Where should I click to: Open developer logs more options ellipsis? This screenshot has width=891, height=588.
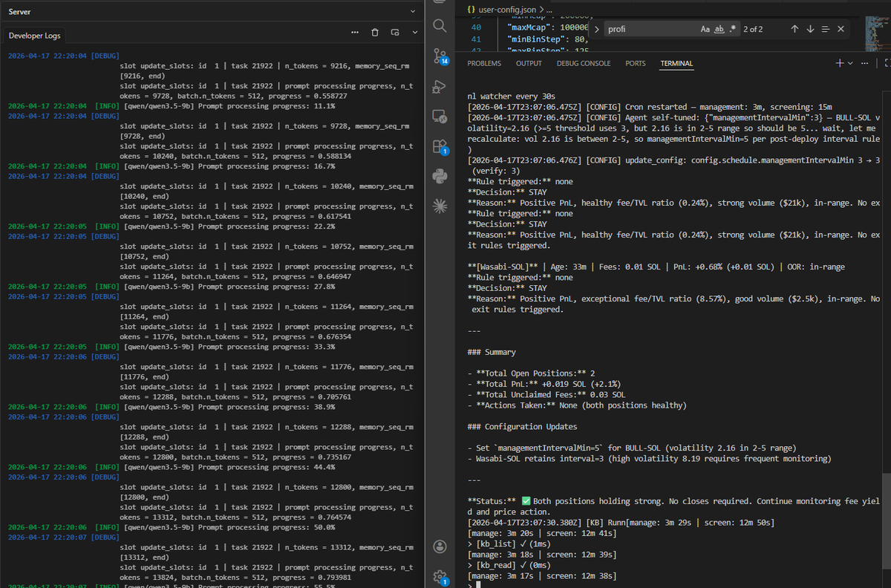coord(355,33)
